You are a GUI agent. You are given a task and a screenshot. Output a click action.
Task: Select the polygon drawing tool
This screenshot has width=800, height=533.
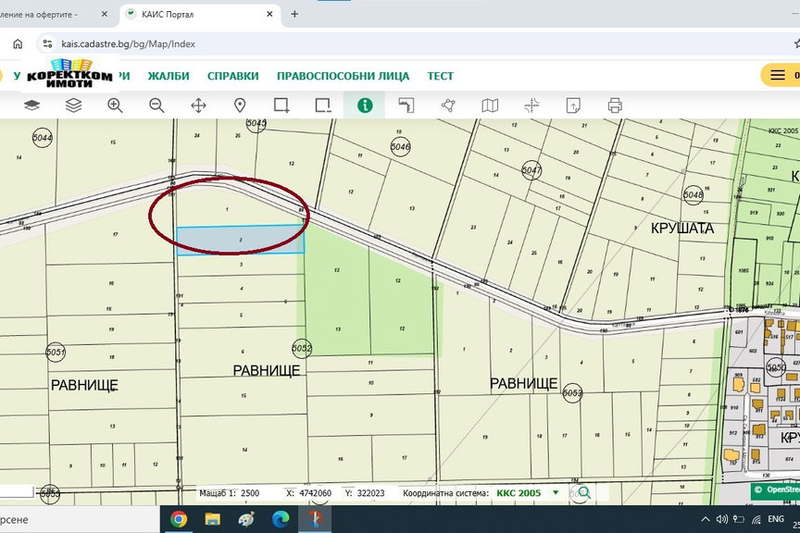pyautogui.click(x=448, y=106)
